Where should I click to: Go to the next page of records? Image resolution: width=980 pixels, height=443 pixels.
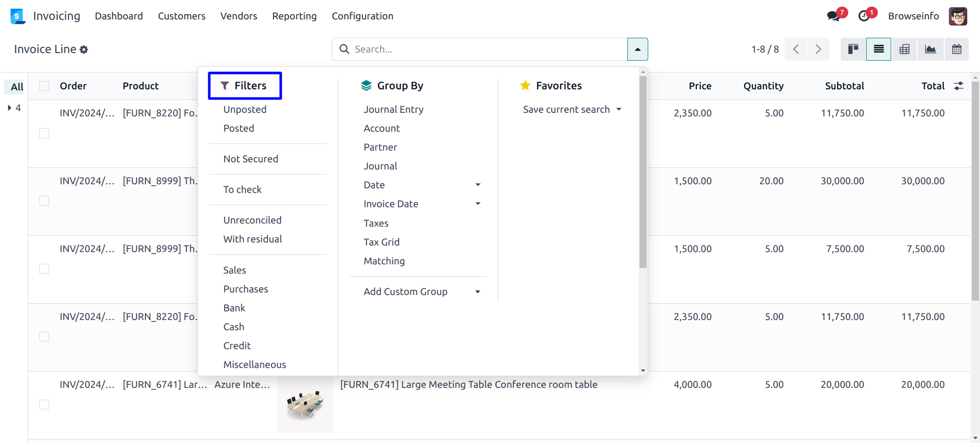point(818,49)
